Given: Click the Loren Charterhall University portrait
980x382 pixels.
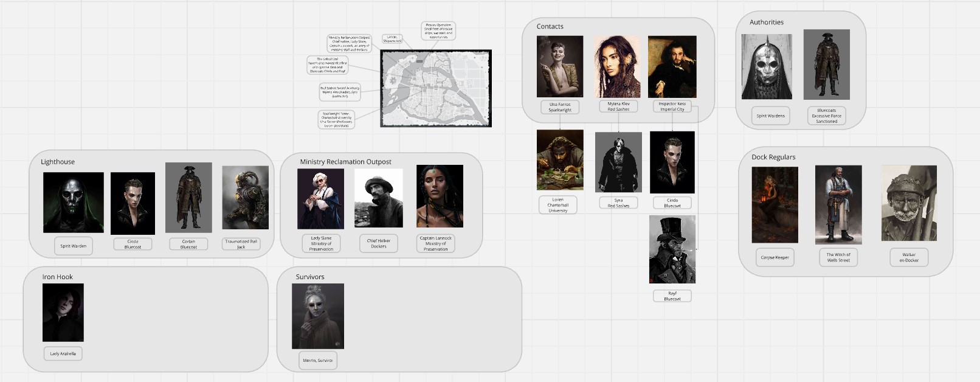Looking at the screenshot, I should tap(559, 159).
